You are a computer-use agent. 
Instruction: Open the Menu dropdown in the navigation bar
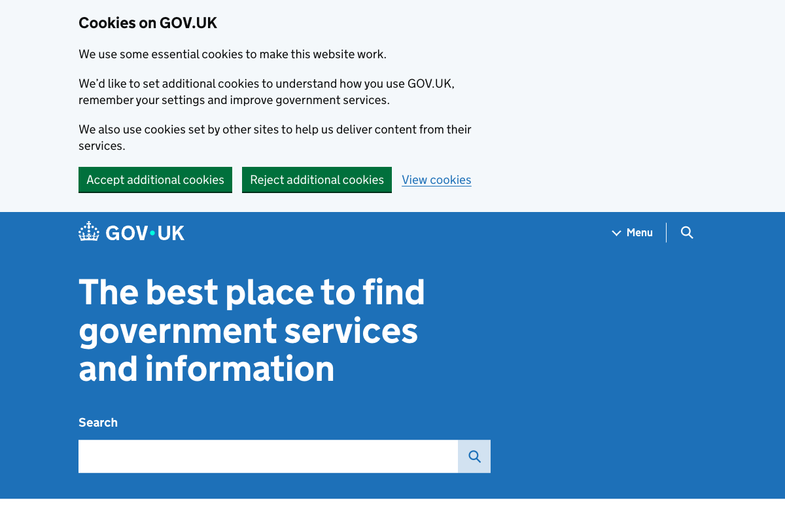pyautogui.click(x=632, y=232)
